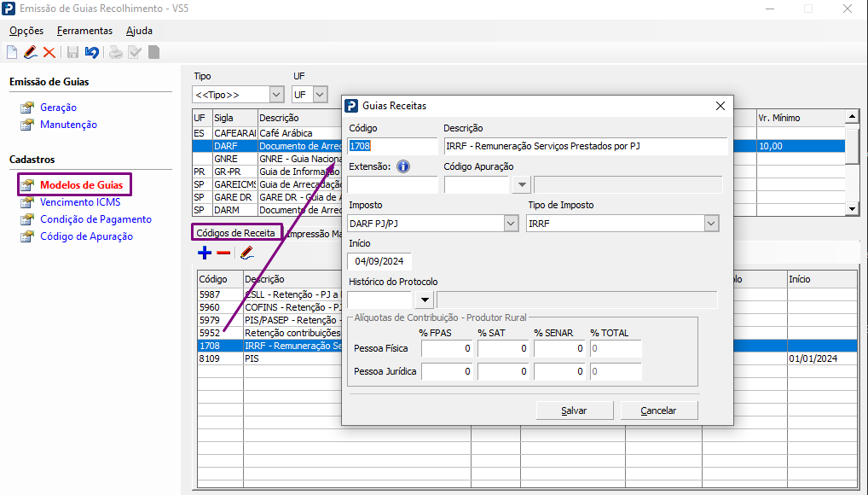Switch to the Impressão tab
The width and height of the screenshot is (868, 495).
pyautogui.click(x=313, y=233)
